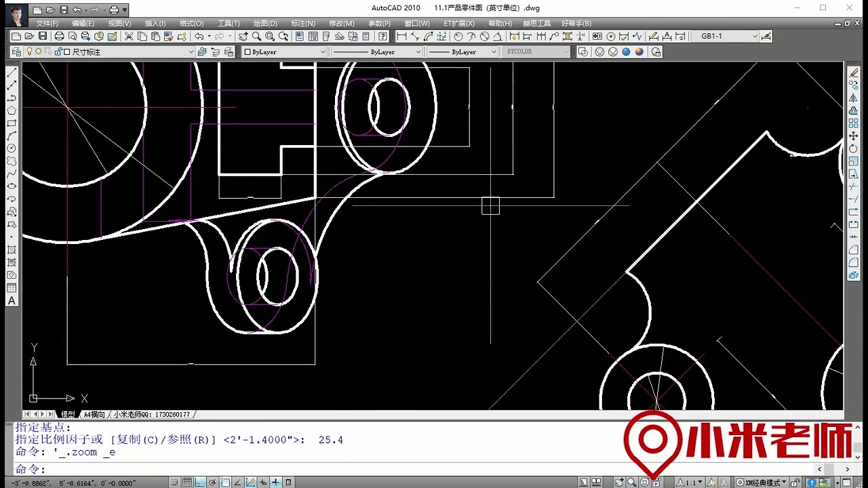Open the 尺寸标注 layer dropdown

tap(191, 52)
